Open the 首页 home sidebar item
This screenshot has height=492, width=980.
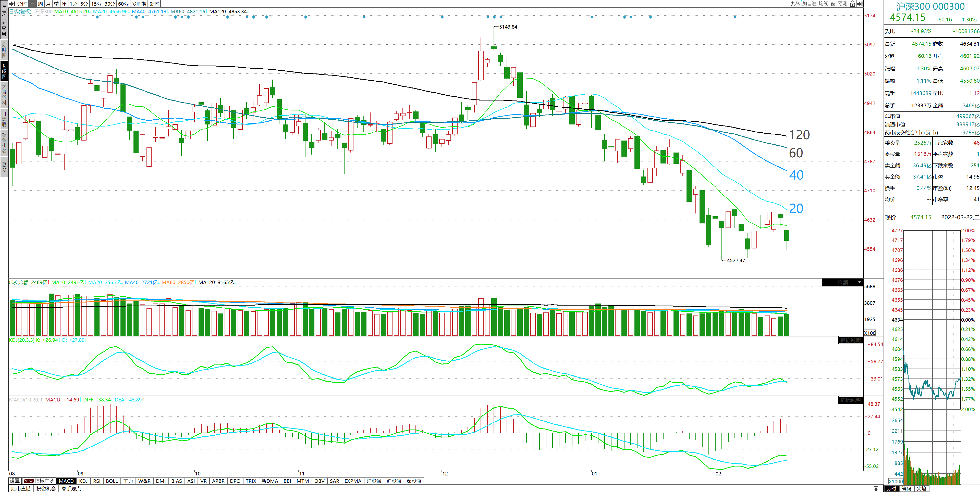[x=4, y=10]
